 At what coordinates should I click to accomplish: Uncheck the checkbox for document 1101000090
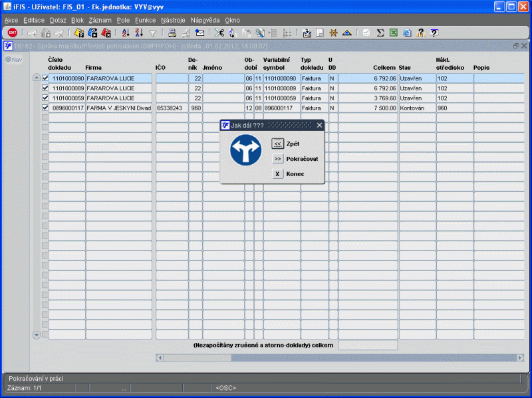(45, 78)
